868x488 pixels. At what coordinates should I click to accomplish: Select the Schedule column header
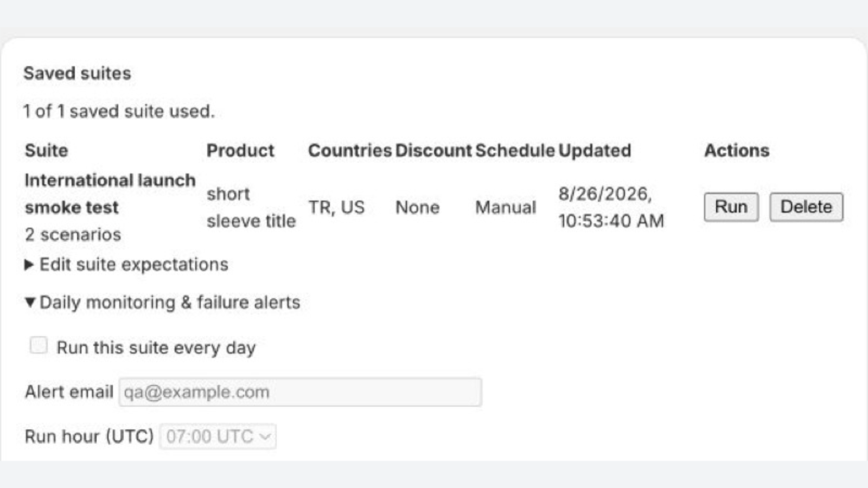coord(515,150)
